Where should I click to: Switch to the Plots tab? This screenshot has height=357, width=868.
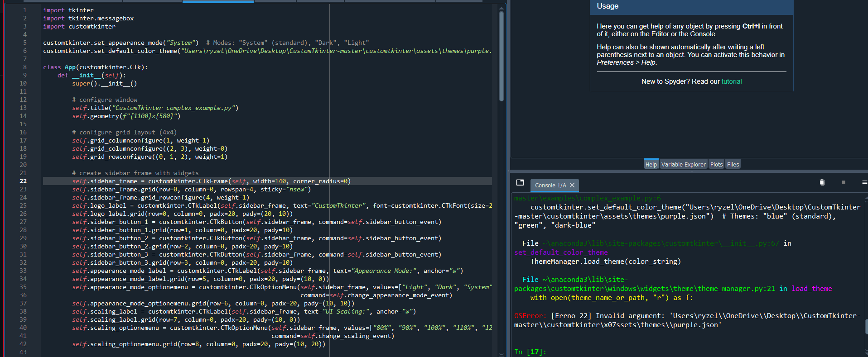click(716, 164)
